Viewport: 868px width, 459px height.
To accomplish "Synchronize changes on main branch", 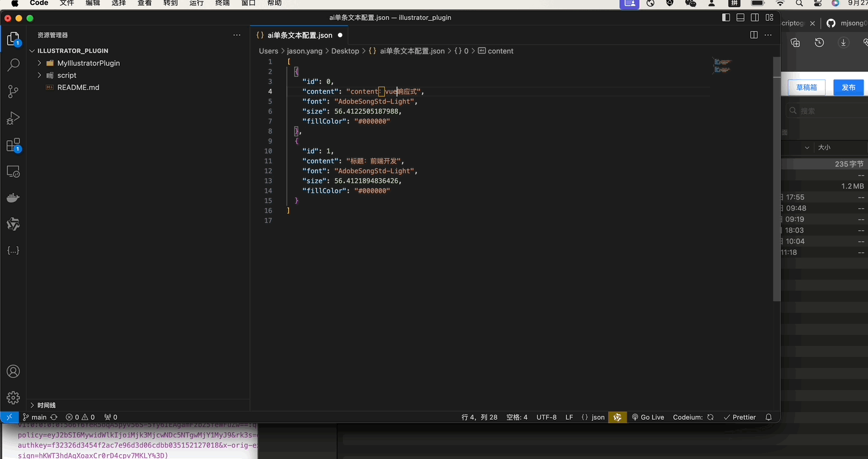I will tap(54, 417).
